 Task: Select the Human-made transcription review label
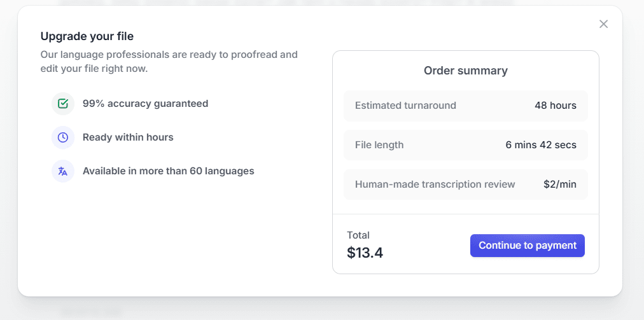(x=435, y=184)
